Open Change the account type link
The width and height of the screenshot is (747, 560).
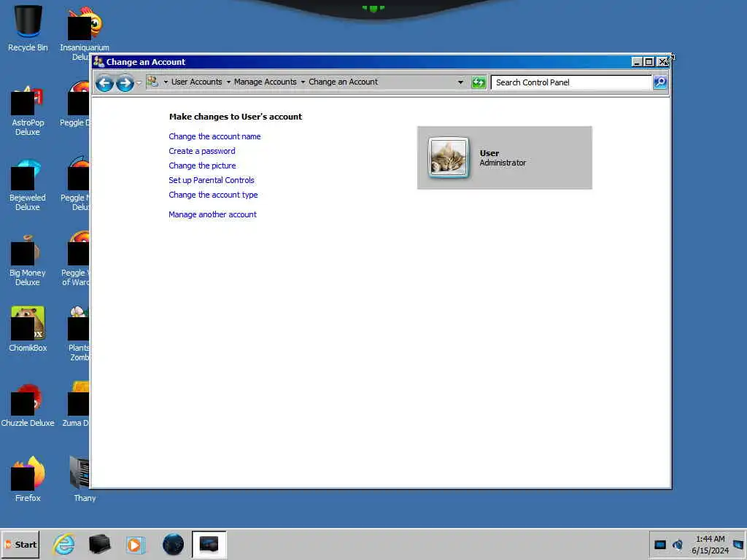tap(213, 195)
